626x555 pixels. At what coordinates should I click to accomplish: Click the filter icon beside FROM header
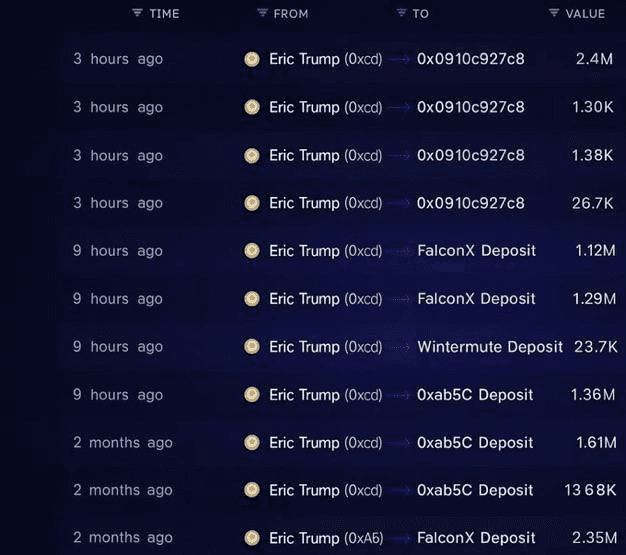[x=263, y=14]
